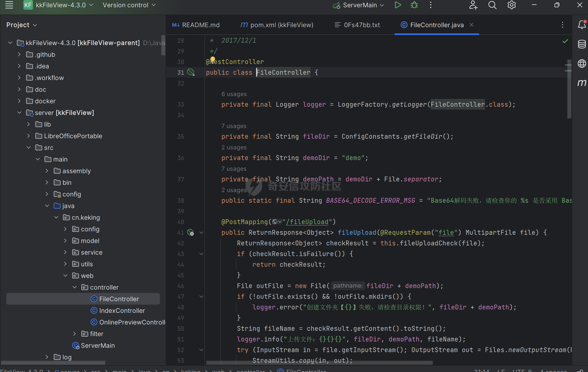Fold the fileUpload method on line 41
Viewport: 588px width, 372px height.
click(201, 232)
